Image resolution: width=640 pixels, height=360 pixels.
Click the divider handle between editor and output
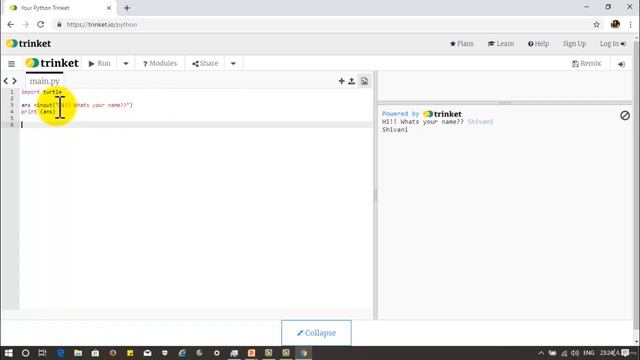(375, 196)
